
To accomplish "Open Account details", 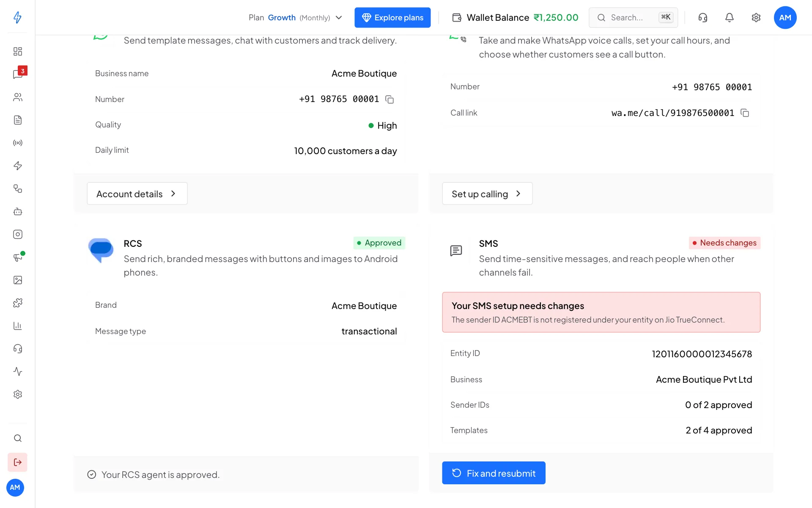I will [137, 193].
